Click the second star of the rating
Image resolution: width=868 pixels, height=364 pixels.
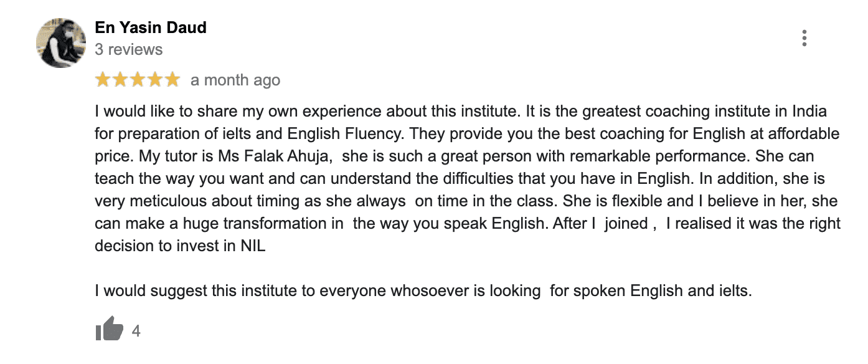[x=120, y=80]
